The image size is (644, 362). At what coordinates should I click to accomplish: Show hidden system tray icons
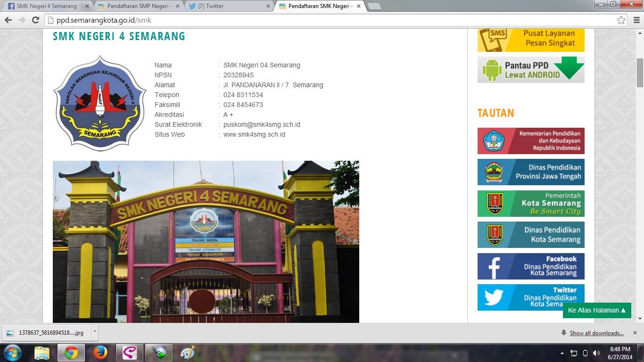coord(562,353)
